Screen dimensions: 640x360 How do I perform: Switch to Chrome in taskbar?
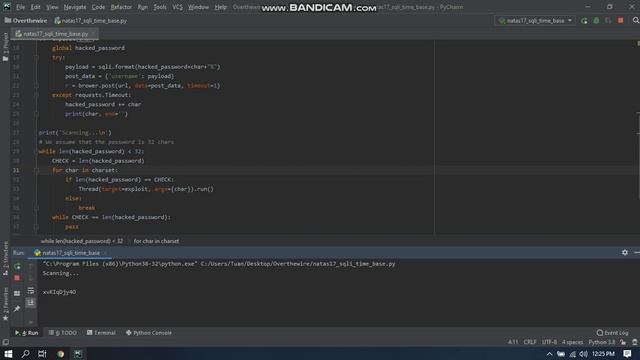(x=60, y=353)
